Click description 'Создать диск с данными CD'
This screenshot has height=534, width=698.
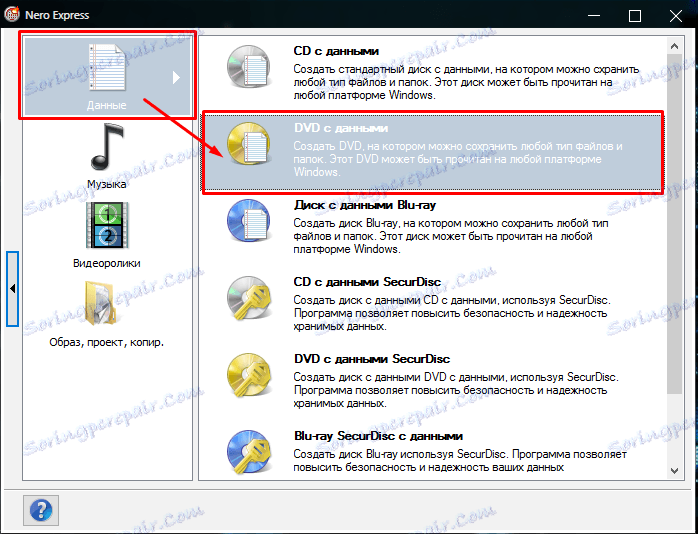pos(452,313)
